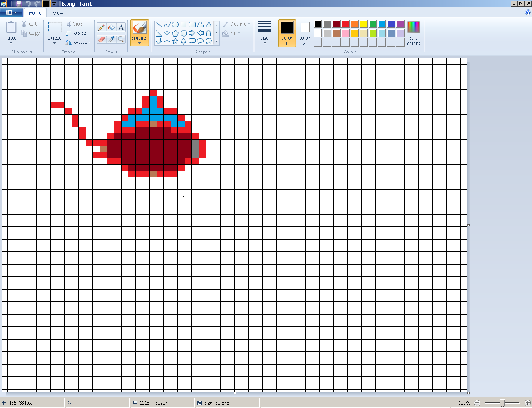
Task: Choose the Rectangle shape
Action: pos(183,25)
